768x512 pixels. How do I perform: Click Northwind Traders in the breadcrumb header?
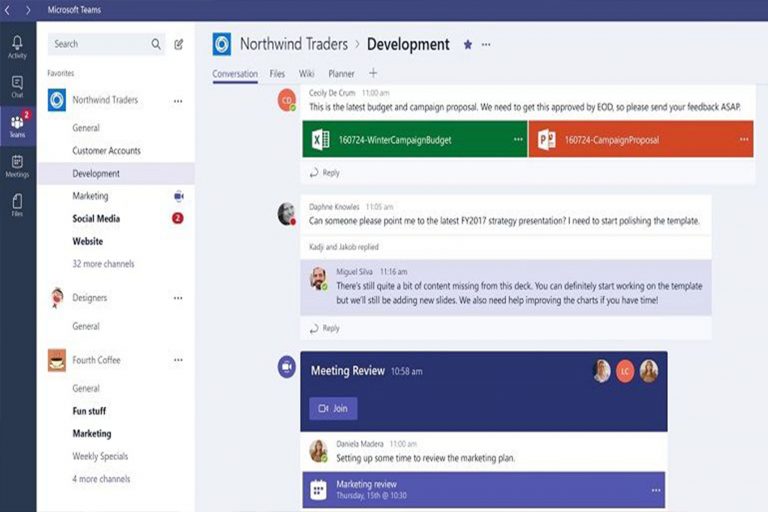pyautogui.click(x=294, y=44)
